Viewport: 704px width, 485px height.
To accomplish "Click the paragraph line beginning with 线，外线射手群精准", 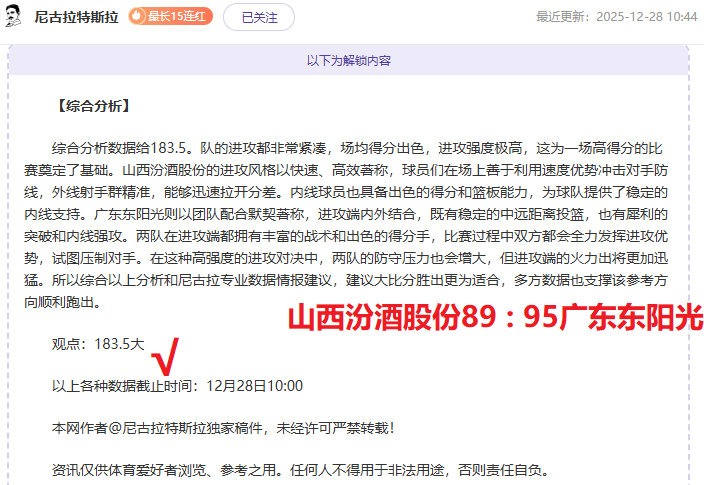I will [350, 191].
